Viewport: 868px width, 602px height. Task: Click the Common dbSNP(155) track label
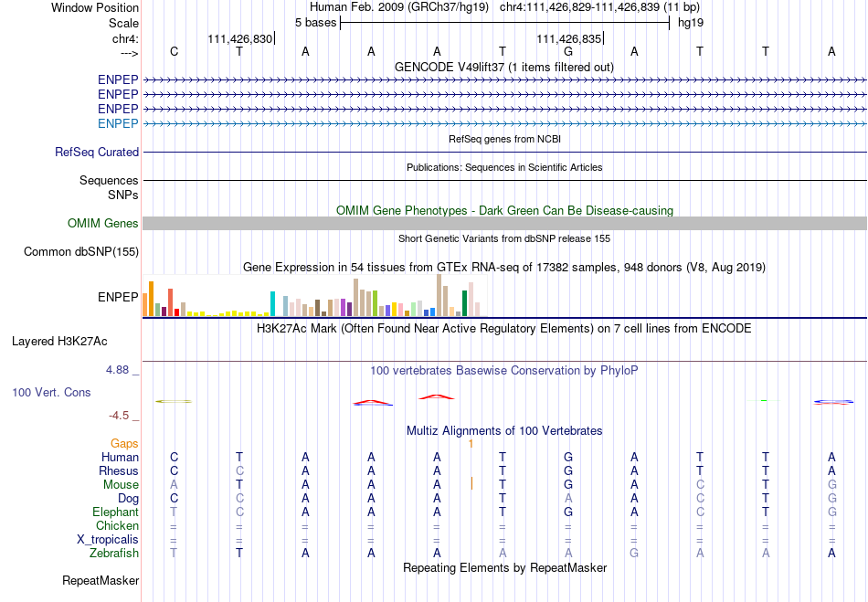pos(81,252)
